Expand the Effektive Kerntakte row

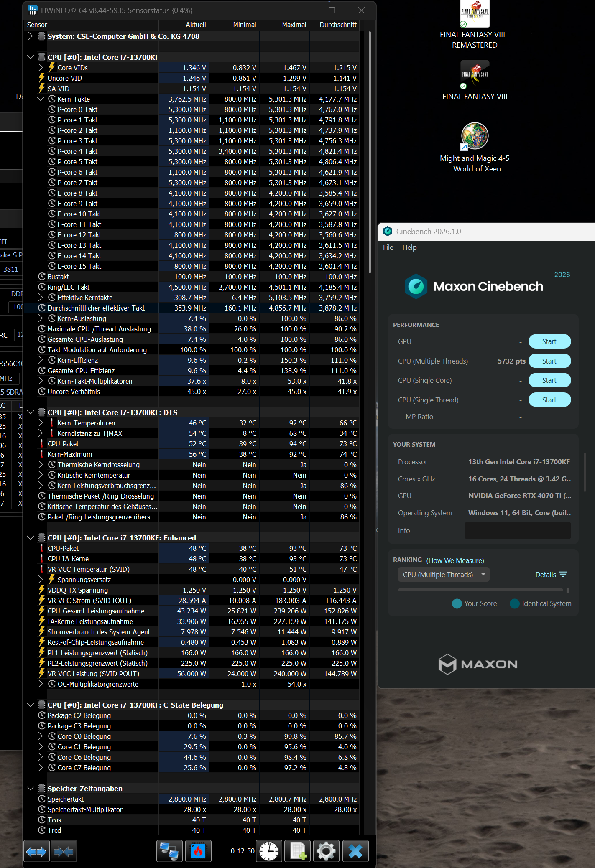41,297
